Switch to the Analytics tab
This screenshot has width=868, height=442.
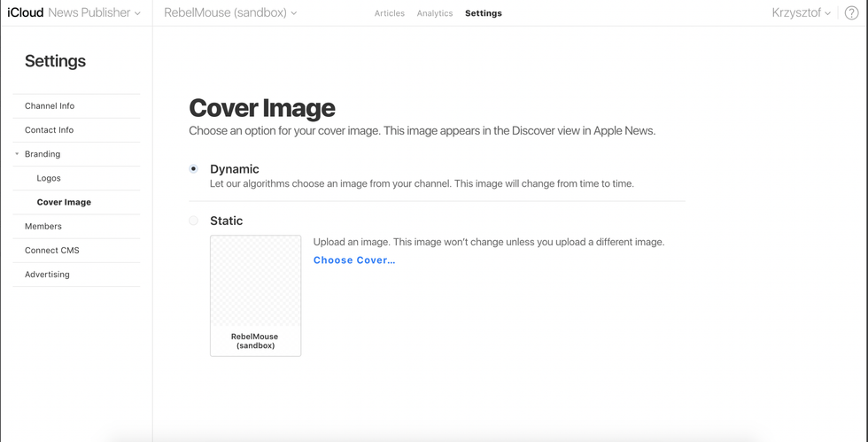(x=434, y=13)
